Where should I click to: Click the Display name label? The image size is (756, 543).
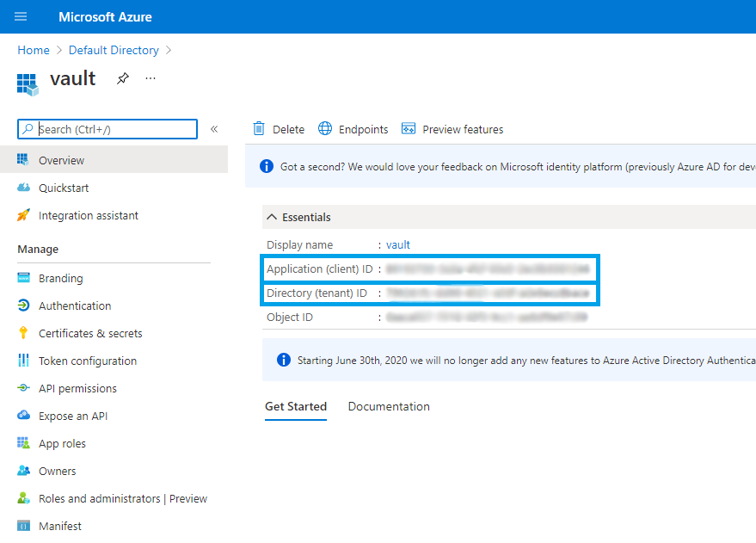(299, 245)
